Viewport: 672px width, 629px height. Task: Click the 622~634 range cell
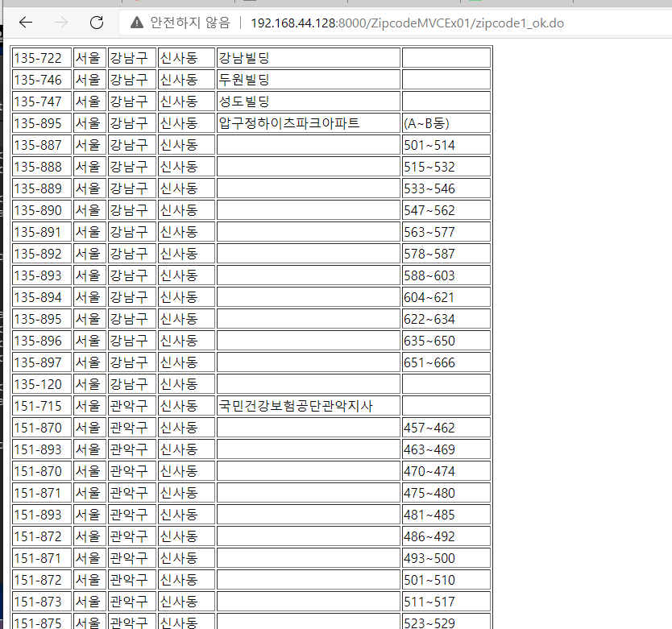pos(446,319)
